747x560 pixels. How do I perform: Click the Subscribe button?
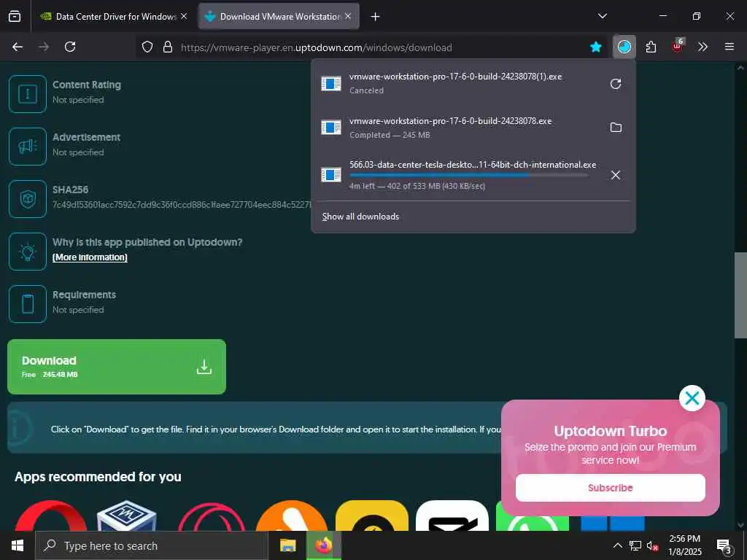pyautogui.click(x=611, y=488)
